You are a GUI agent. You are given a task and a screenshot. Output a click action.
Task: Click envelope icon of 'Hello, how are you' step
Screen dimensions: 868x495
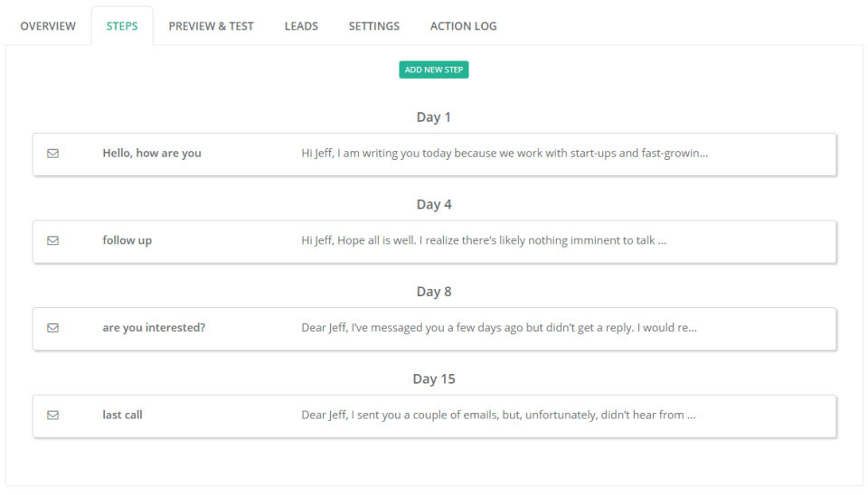pyautogui.click(x=52, y=154)
